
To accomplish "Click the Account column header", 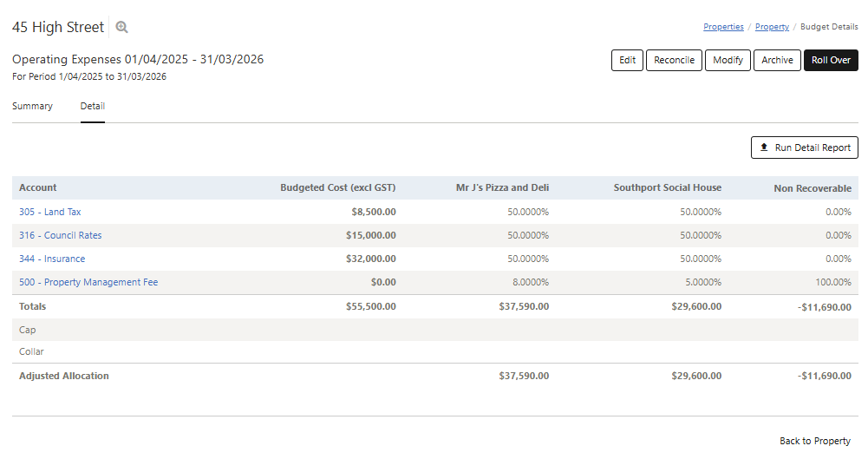I will tap(38, 188).
